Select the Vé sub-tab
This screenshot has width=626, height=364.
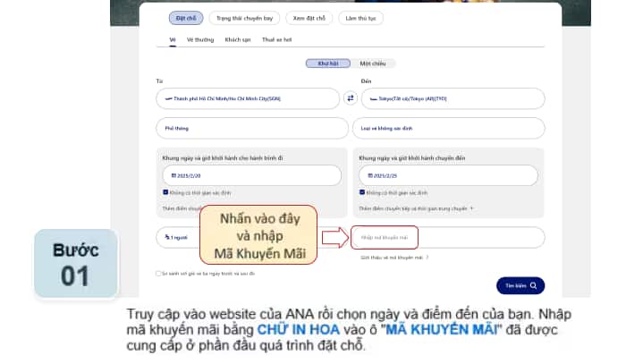(173, 39)
